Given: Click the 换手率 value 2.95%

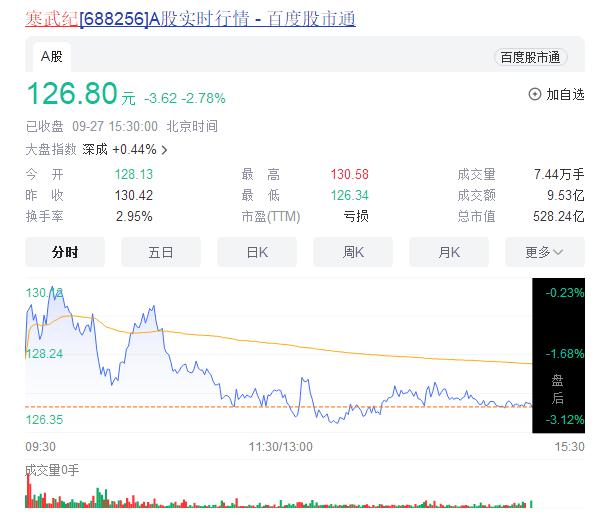Looking at the screenshot, I should click(x=134, y=217).
